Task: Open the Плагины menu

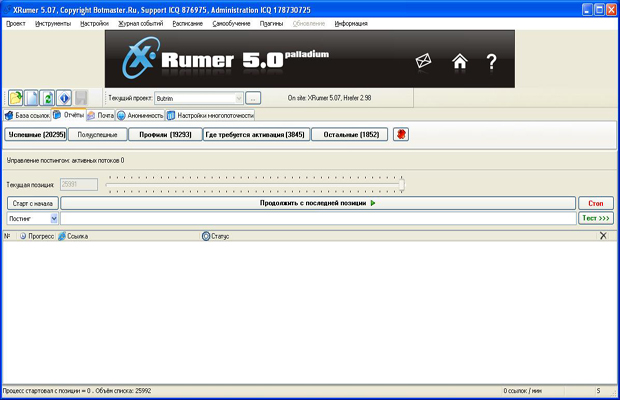Action: [x=271, y=24]
